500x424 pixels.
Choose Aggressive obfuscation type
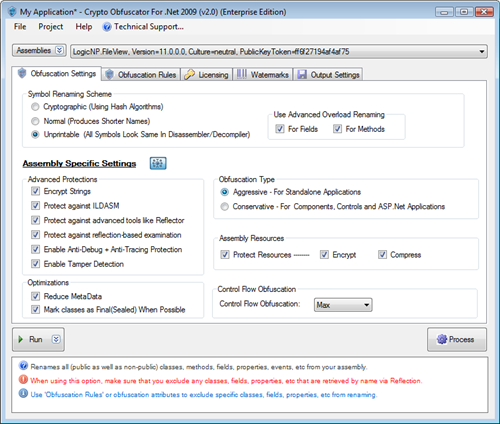tap(225, 192)
